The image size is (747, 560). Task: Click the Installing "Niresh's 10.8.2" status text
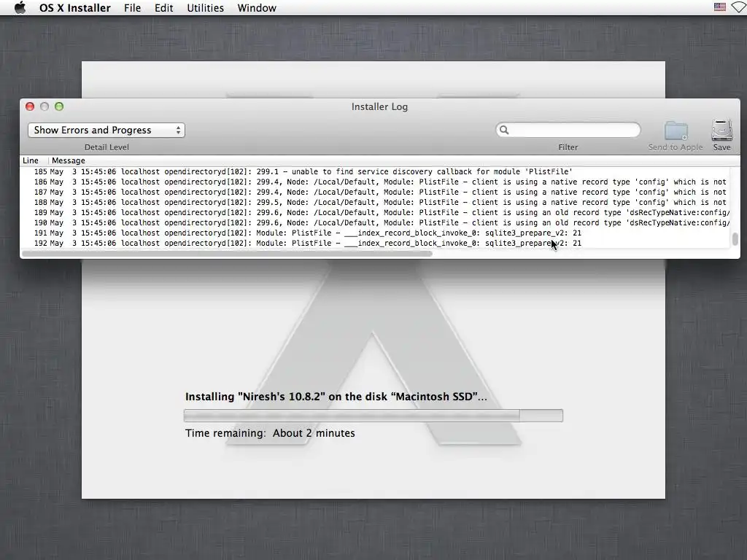click(336, 397)
